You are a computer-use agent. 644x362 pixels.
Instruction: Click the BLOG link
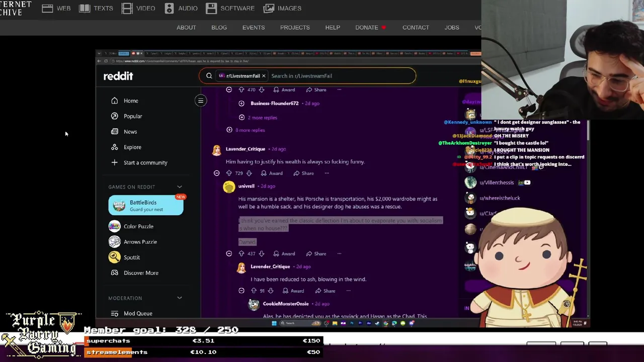click(219, 28)
